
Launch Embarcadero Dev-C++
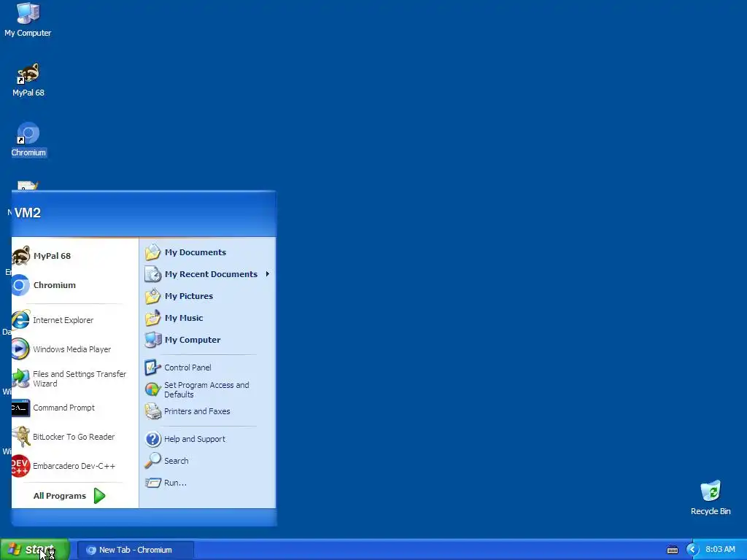pyautogui.click(x=75, y=466)
